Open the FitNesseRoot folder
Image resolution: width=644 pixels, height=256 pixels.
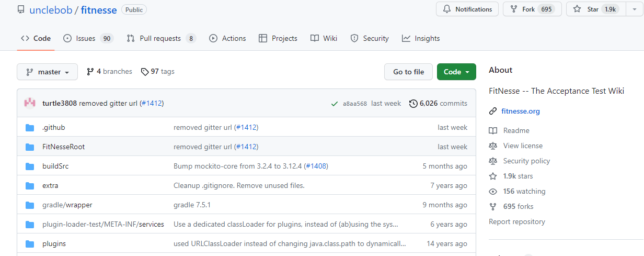[63, 147]
